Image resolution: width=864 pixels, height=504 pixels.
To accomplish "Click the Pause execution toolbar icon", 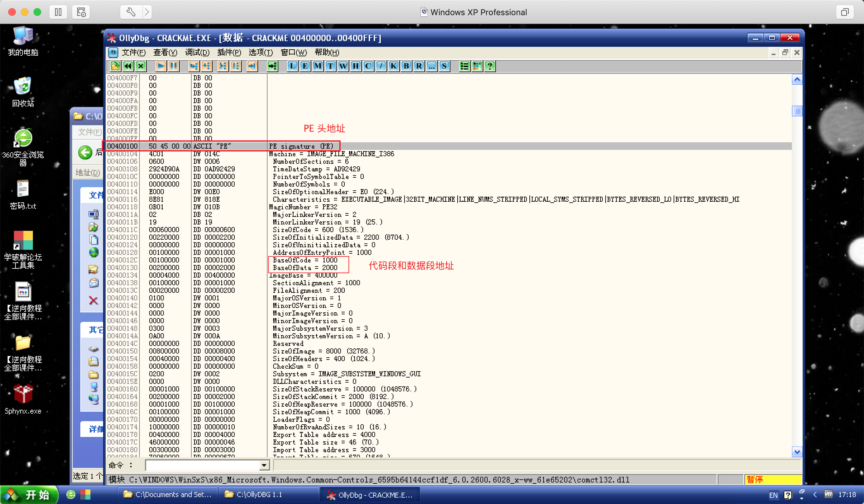I will [x=174, y=66].
